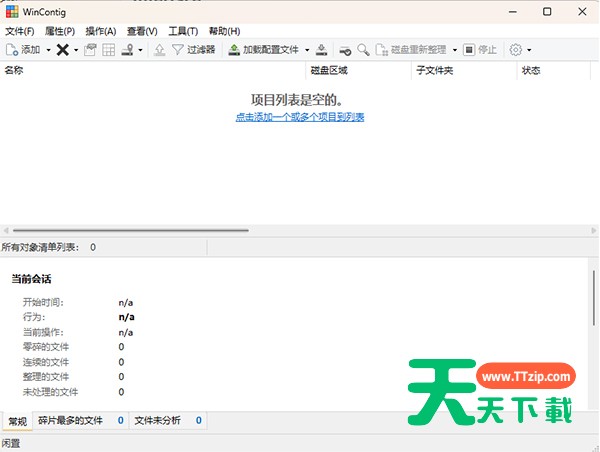Click the 磁盘重新整理 defragment button
Screen dimensions: 600x452
tap(411, 50)
